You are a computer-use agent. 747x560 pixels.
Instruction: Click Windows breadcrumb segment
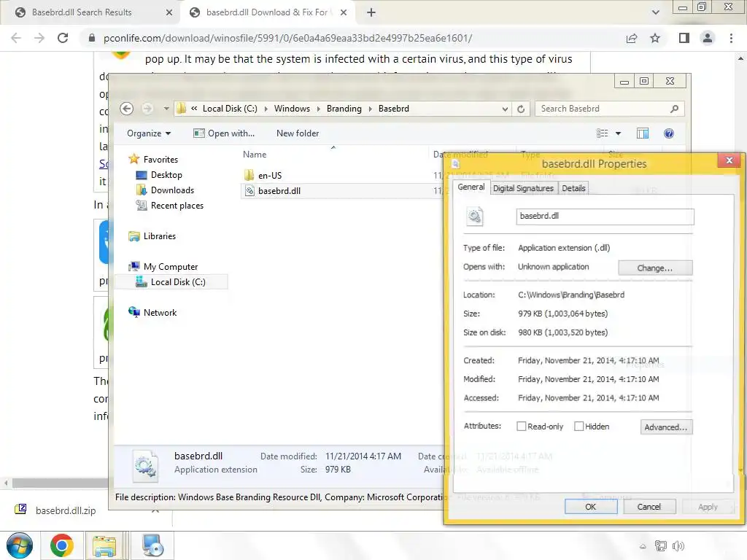(292, 109)
